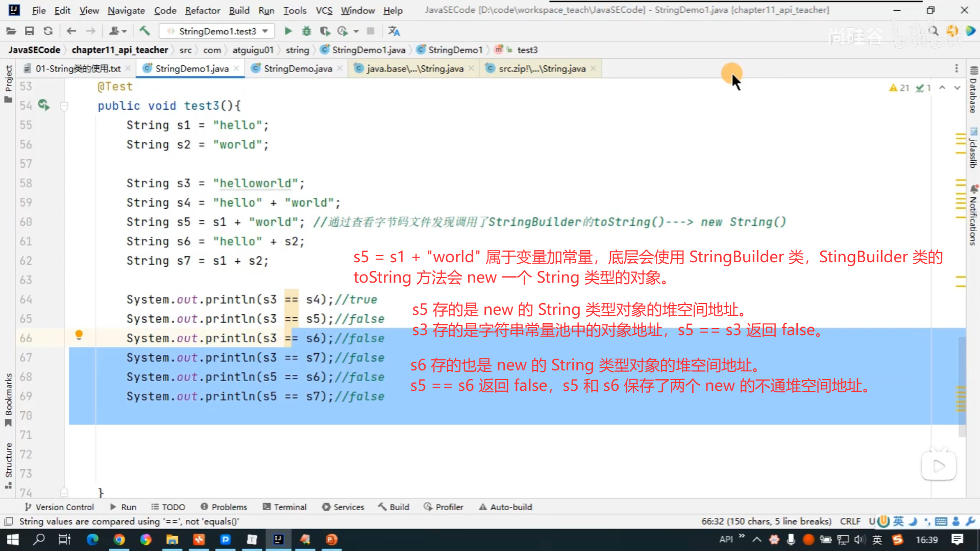Viewport: 980px width, 551px height.
Task: Switch to the StringDemo.java tab
Action: pyautogui.click(x=298, y=68)
